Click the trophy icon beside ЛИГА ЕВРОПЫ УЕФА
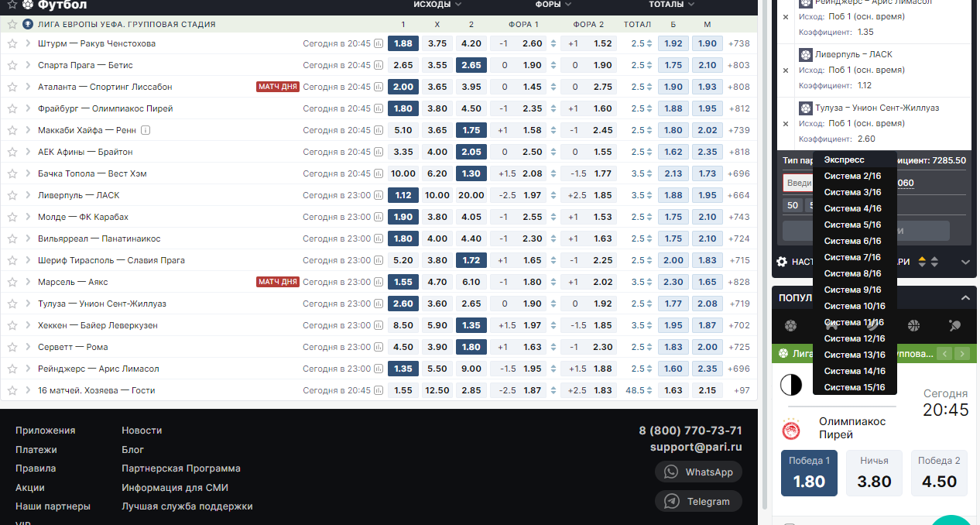This screenshot has height=525, width=980. click(x=28, y=24)
